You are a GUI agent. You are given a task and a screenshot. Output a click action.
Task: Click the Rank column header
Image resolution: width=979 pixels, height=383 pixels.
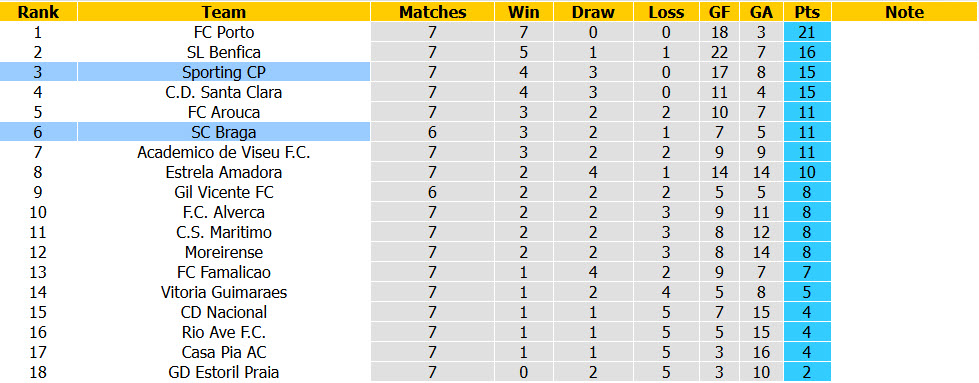click(x=38, y=12)
